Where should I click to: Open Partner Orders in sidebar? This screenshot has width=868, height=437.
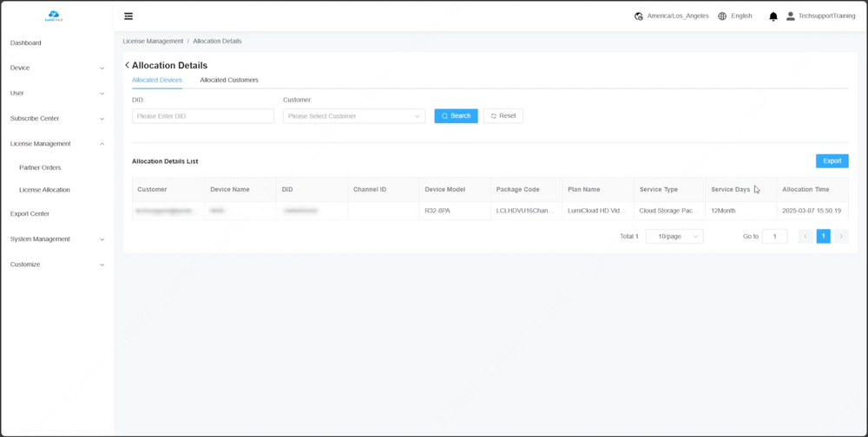(x=40, y=167)
